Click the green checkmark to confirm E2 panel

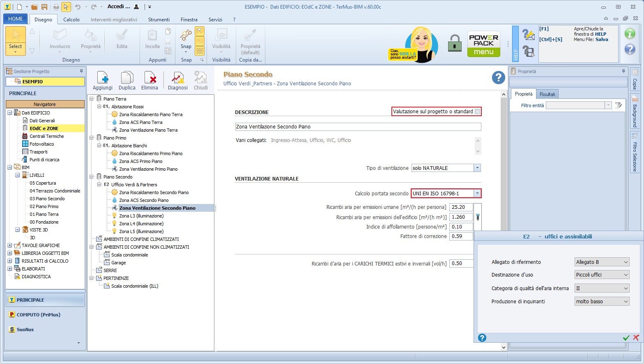(x=626, y=338)
